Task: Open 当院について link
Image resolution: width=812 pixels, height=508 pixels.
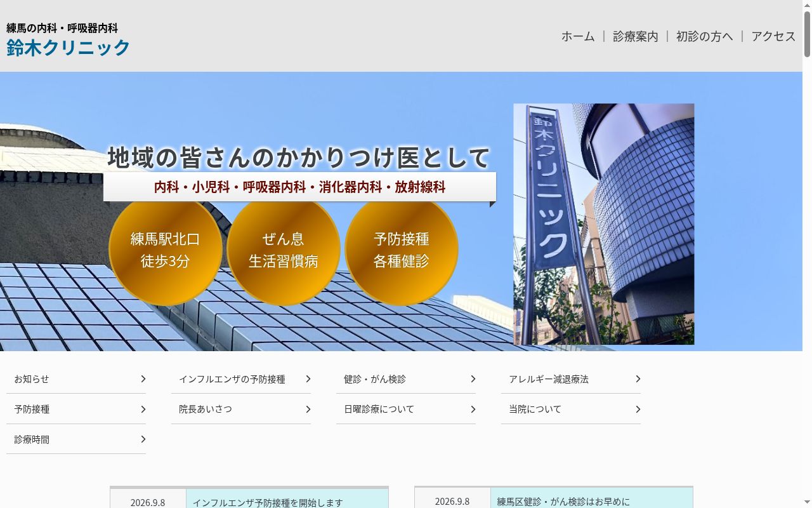Action: (x=571, y=410)
